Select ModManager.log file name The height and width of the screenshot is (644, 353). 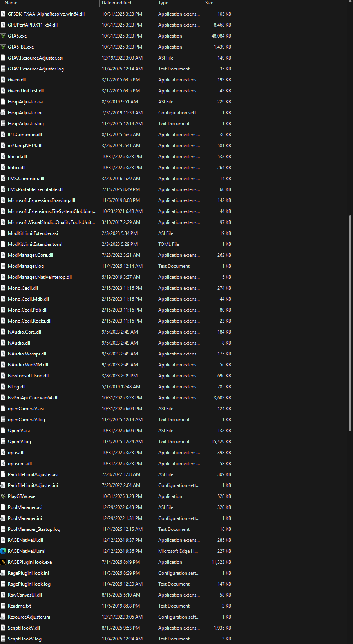point(26,266)
